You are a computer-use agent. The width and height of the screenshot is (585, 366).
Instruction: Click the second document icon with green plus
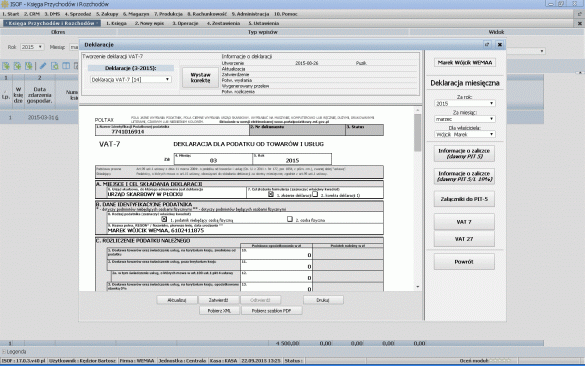pyautogui.click(x=17, y=66)
